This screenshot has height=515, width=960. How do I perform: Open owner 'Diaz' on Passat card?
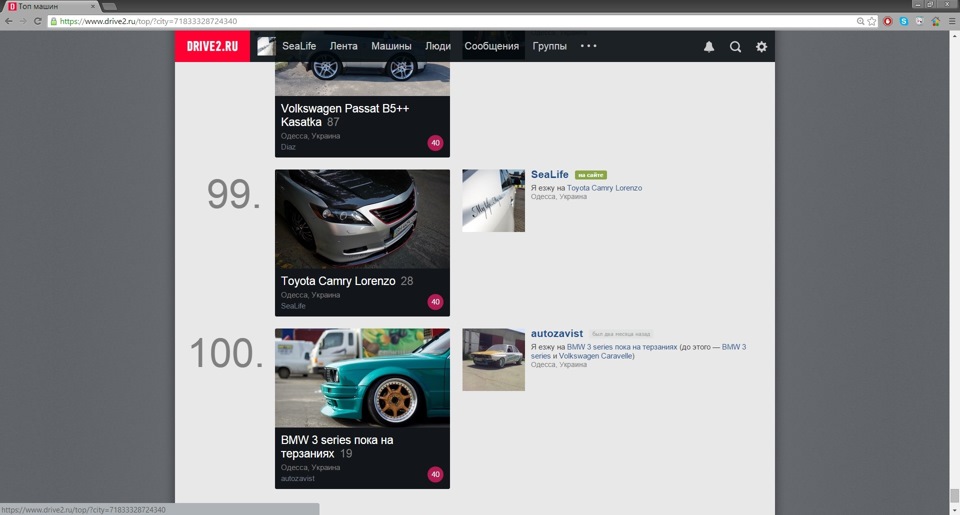(x=288, y=147)
